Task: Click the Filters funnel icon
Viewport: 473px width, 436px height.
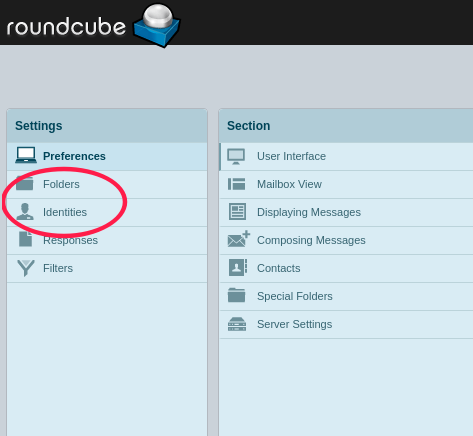Action: click(26, 268)
